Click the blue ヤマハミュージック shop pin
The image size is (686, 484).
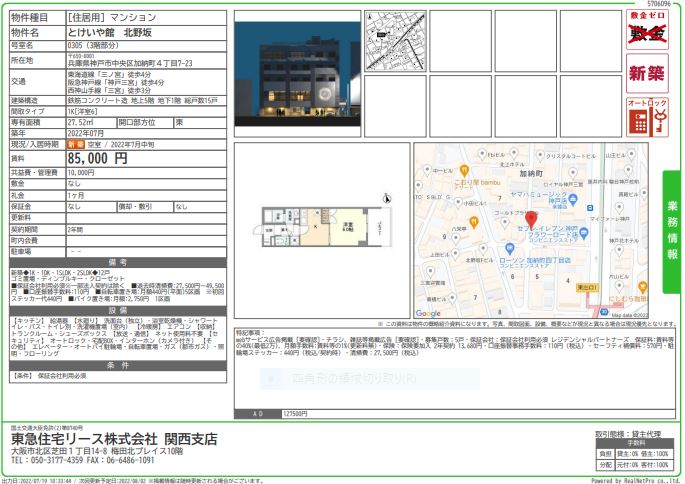[x=573, y=200]
